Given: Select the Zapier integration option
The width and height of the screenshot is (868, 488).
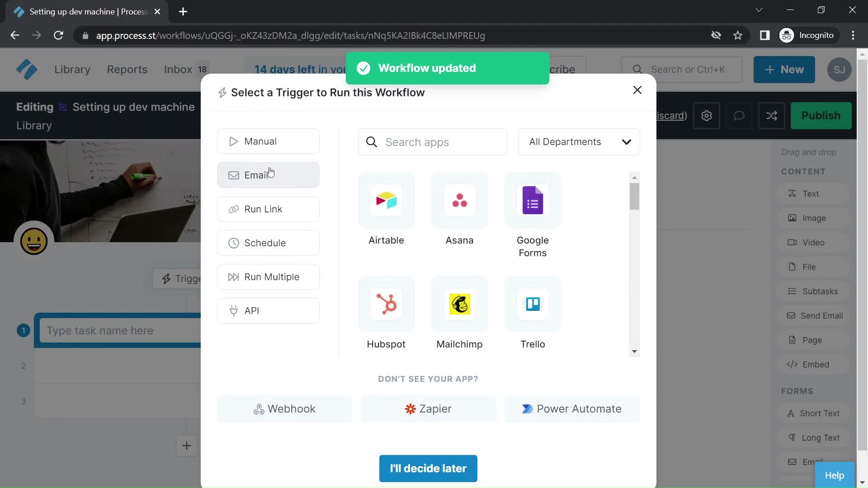Looking at the screenshot, I should (x=428, y=408).
